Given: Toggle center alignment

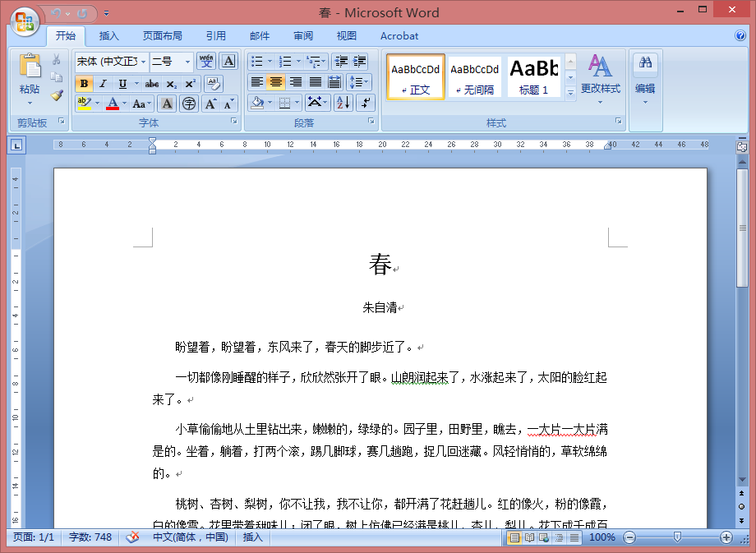Looking at the screenshot, I should point(276,82).
